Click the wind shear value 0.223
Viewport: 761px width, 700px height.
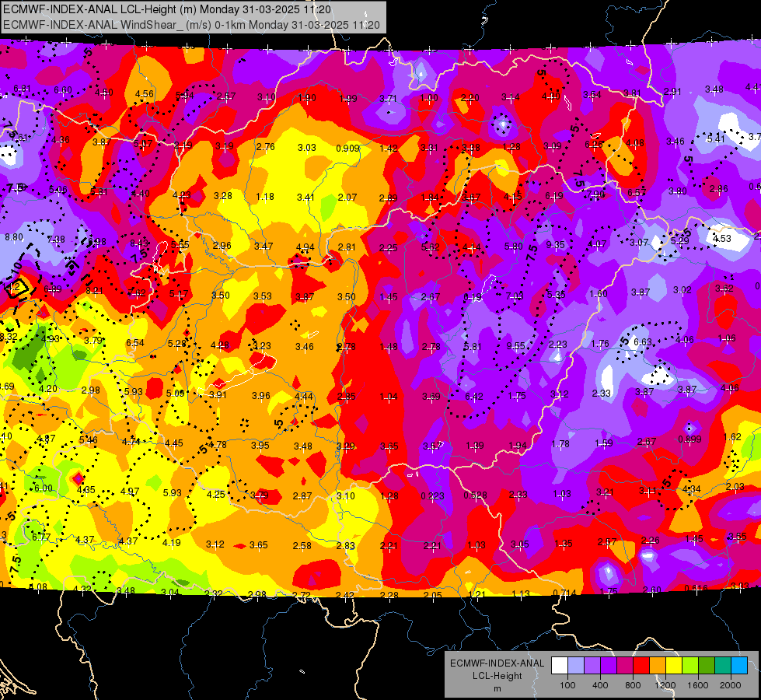tap(432, 495)
